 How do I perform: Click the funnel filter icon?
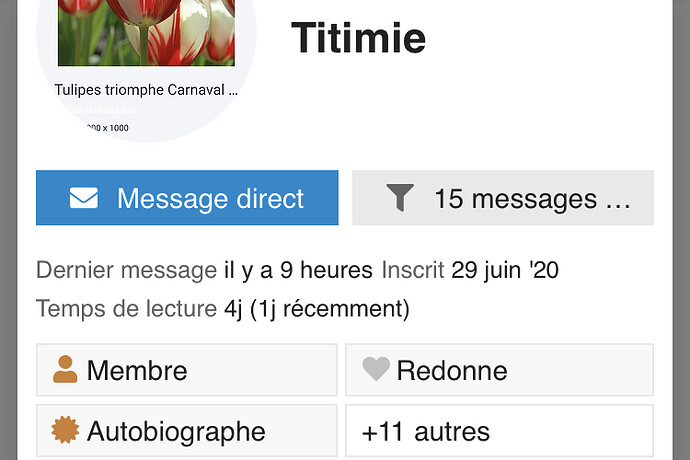(x=400, y=198)
